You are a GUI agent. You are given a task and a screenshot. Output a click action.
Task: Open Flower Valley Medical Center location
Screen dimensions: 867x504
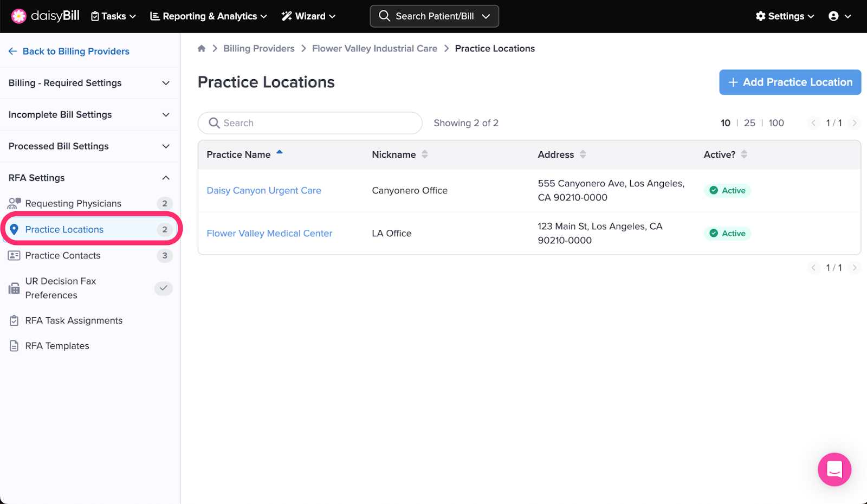point(269,233)
